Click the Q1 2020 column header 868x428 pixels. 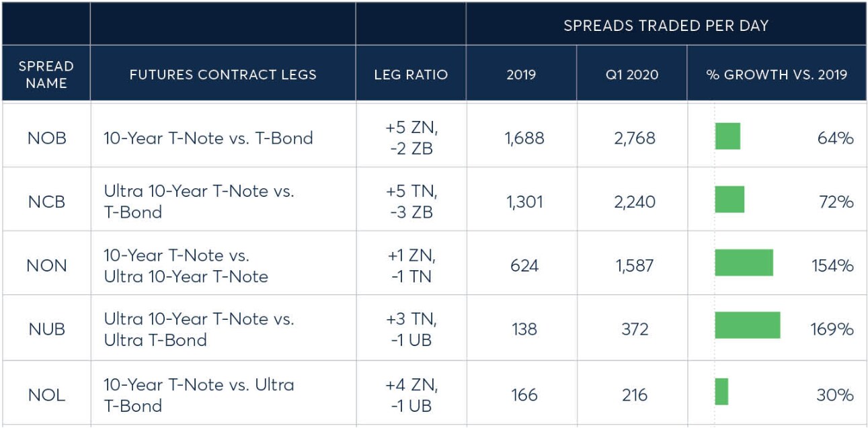pos(631,75)
